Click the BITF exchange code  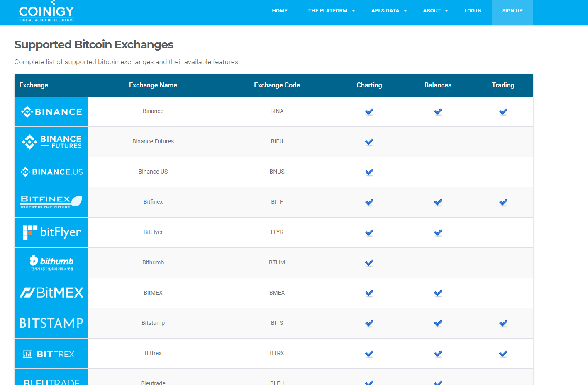pyautogui.click(x=277, y=202)
